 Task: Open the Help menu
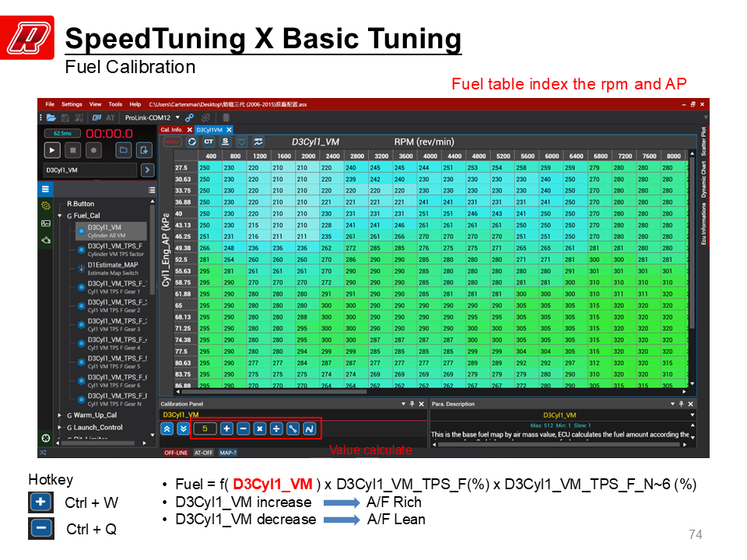(x=135, y=104)
